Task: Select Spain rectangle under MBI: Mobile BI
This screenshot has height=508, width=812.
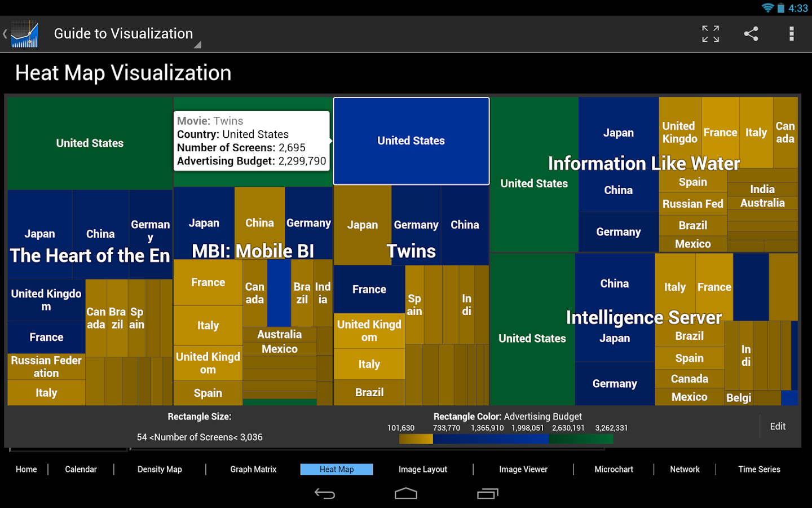Action: click(x=208, y=393)
